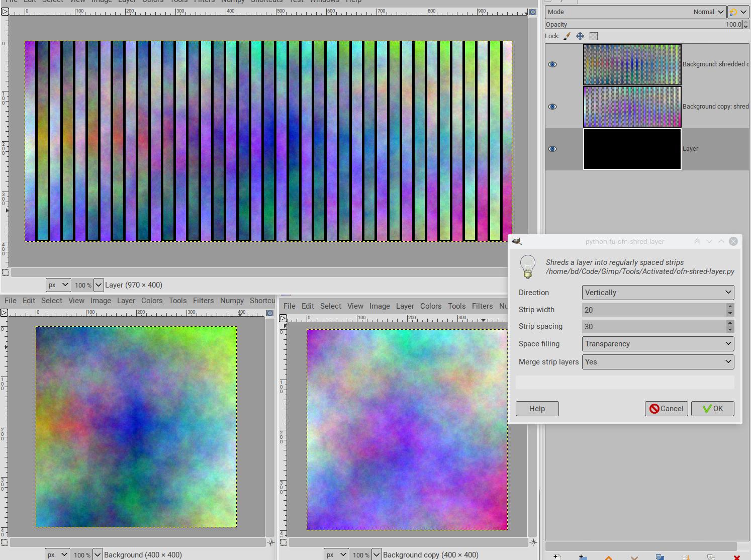Lock pixels with the paintbrush lock icon
The height and width of the screenshot is (560, 751).
click(567, 36)
